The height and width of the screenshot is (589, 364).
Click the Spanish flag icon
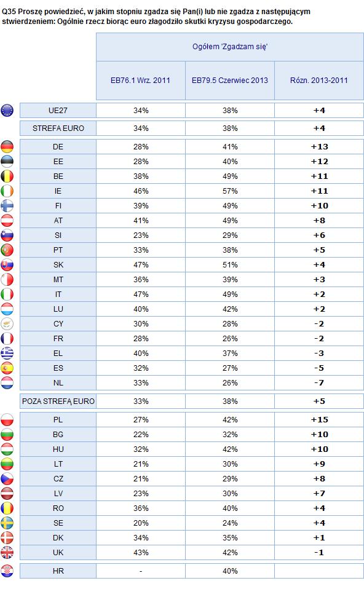click(7, 368)
